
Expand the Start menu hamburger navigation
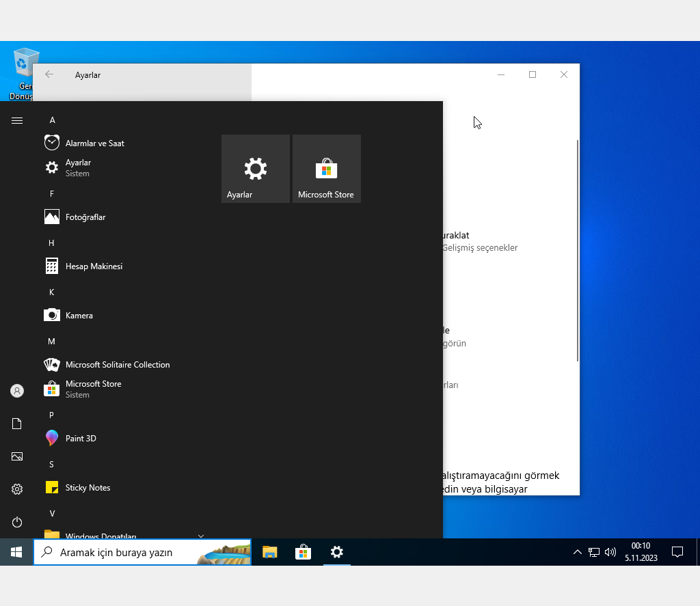click(17, 120)
